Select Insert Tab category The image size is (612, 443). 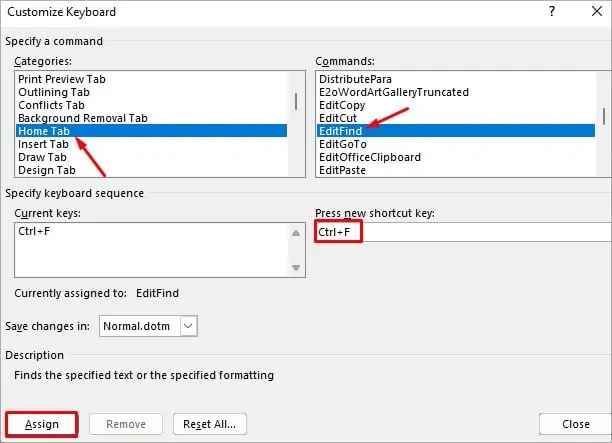(44, 144)
